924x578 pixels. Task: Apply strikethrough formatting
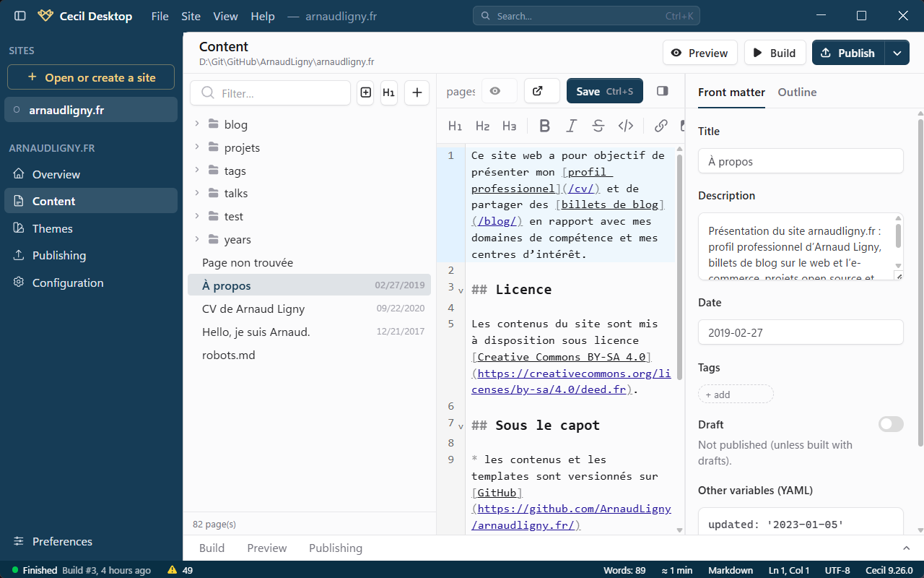[x=598, y=126]
